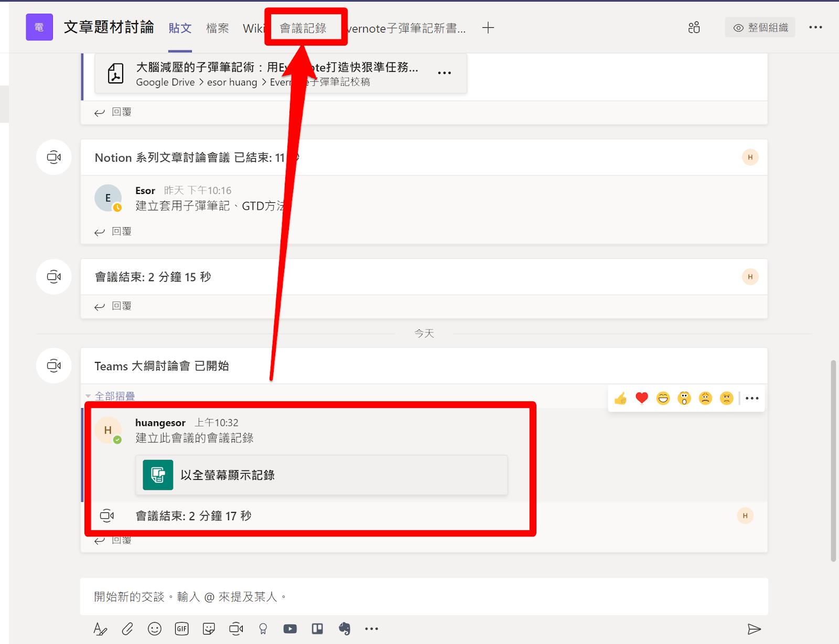This screenshot has height=644, width=839.
Task: React with thumbs up emoji
Action: [621, 399]
